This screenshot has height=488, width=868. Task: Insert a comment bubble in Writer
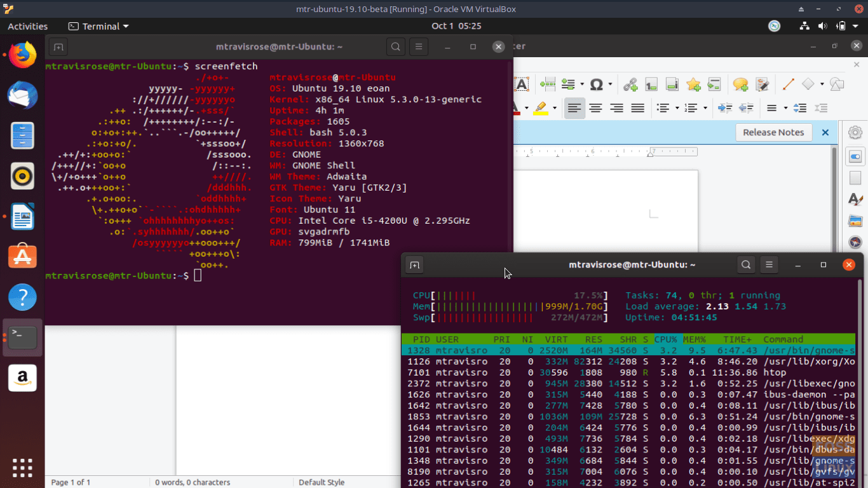pyautogui.click(x=741, y=84)
